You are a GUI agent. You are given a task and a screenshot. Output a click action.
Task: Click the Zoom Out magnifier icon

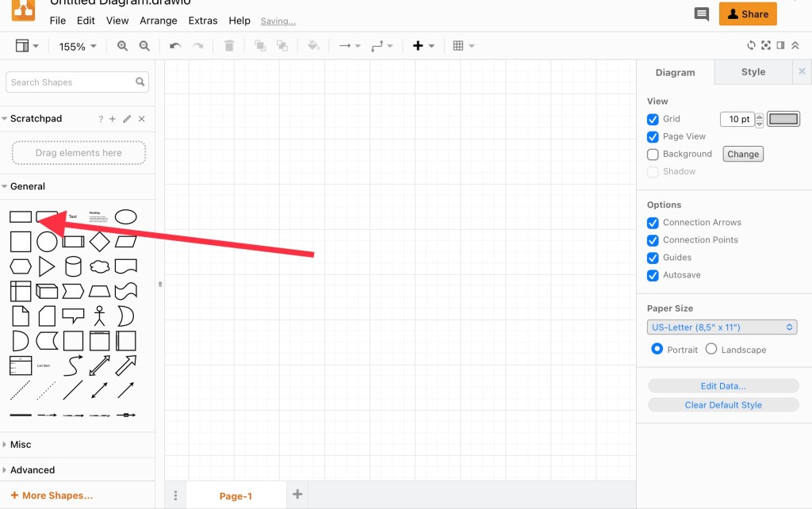[x=144, y=46]
